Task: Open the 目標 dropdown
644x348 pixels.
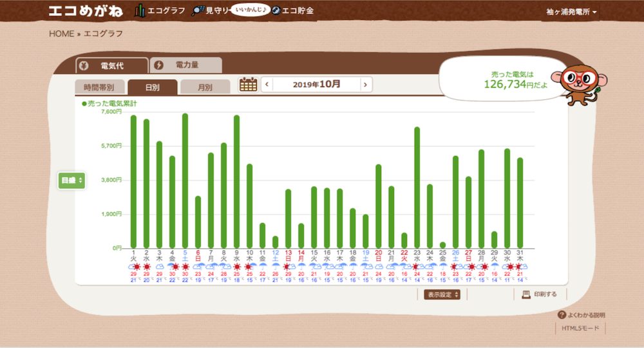Action: click(x=71, y=180)
